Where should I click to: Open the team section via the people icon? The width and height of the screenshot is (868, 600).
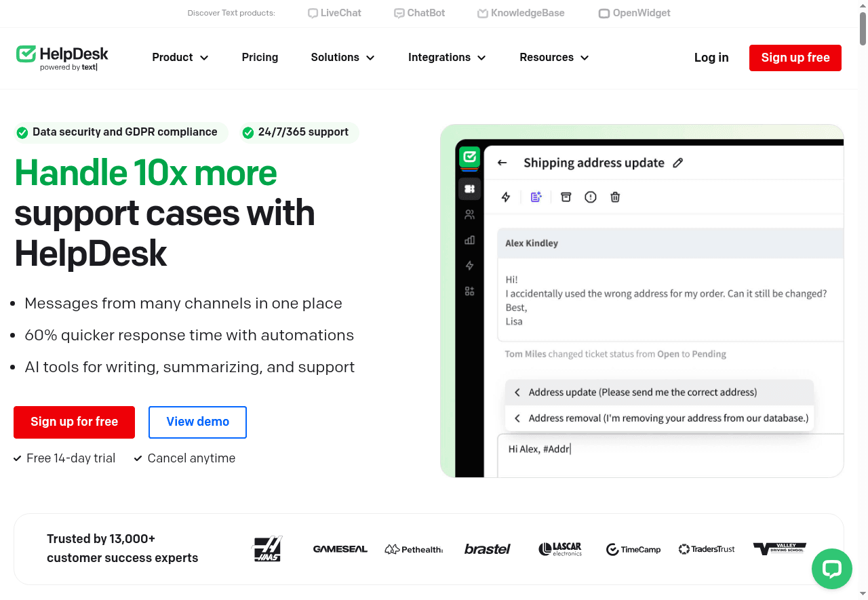pos(469,214)
